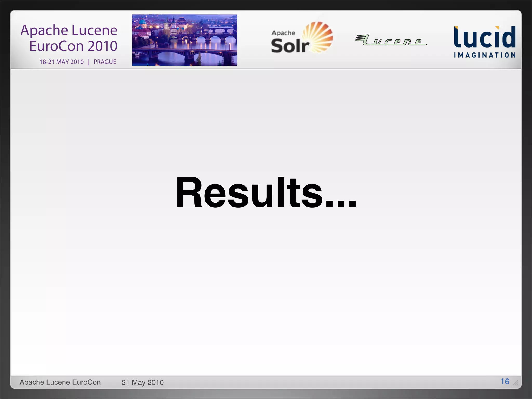The height and width of the screenshot is (399, 532).
Task: Click the Prague bridges photo
Action: tap(185, 40)
